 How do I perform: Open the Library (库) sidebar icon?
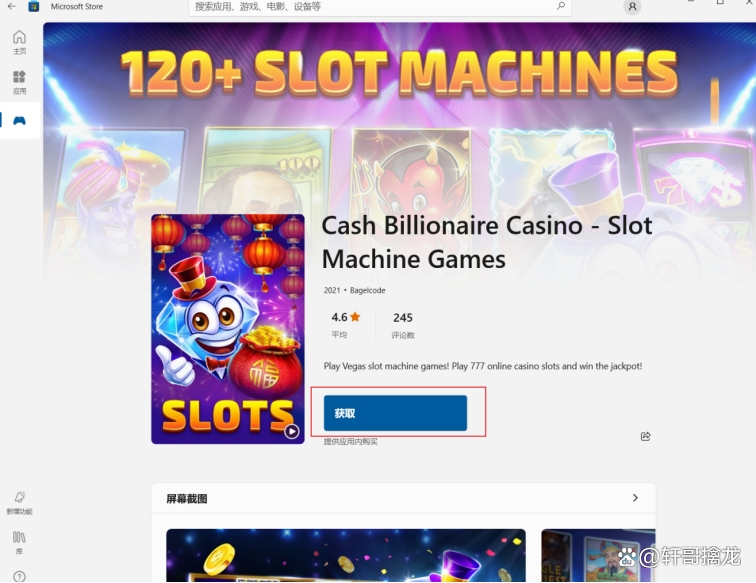tap(19, 542)
